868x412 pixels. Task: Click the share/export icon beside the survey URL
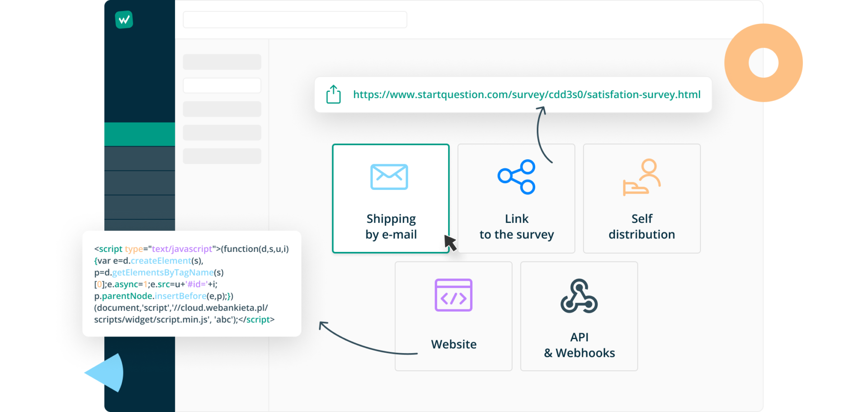334,95
